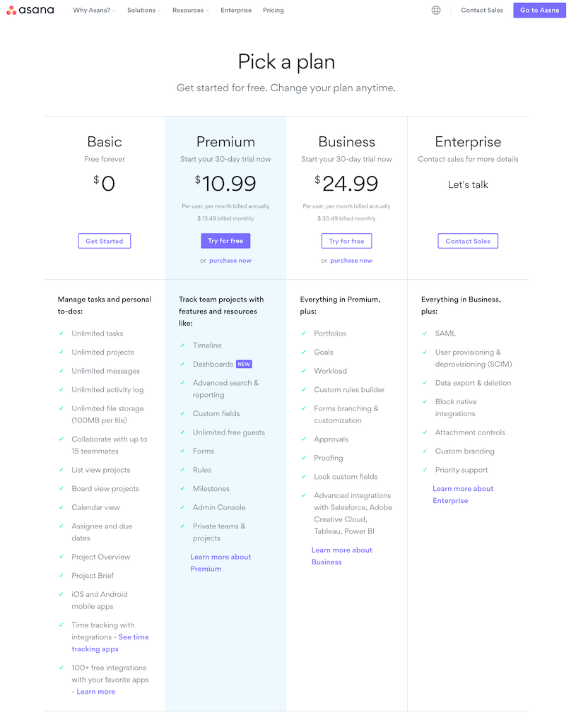Click Contact Sales in the top header
Screen dimensions: 588x722
click(481, 10)
